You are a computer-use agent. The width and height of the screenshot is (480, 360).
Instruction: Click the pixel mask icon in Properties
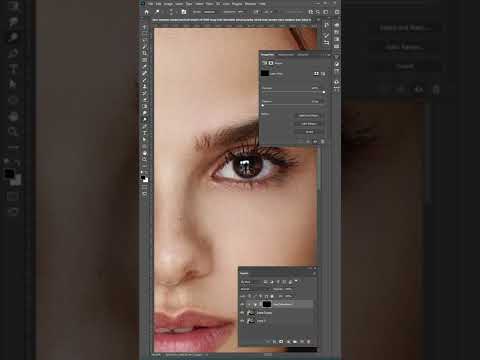[316, 73]
